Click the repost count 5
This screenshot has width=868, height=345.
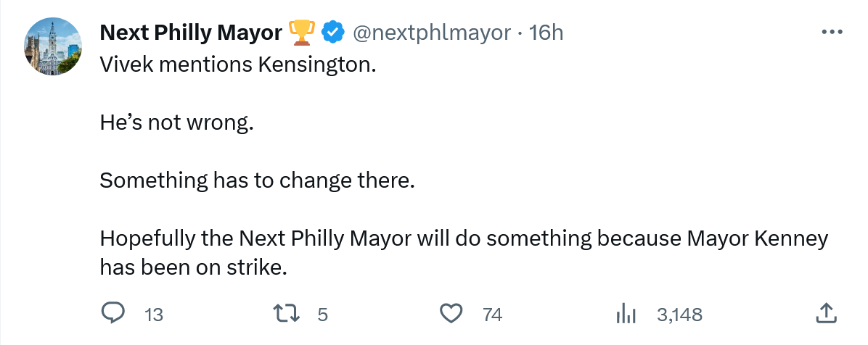[x=323, y=315]
